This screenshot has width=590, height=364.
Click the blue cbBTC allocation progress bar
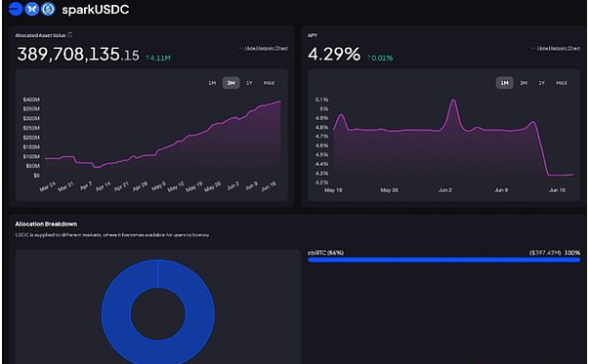click(444, 260)
